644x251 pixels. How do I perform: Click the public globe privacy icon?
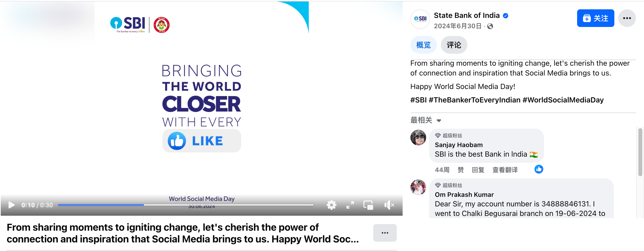click(x=490, y=26)
